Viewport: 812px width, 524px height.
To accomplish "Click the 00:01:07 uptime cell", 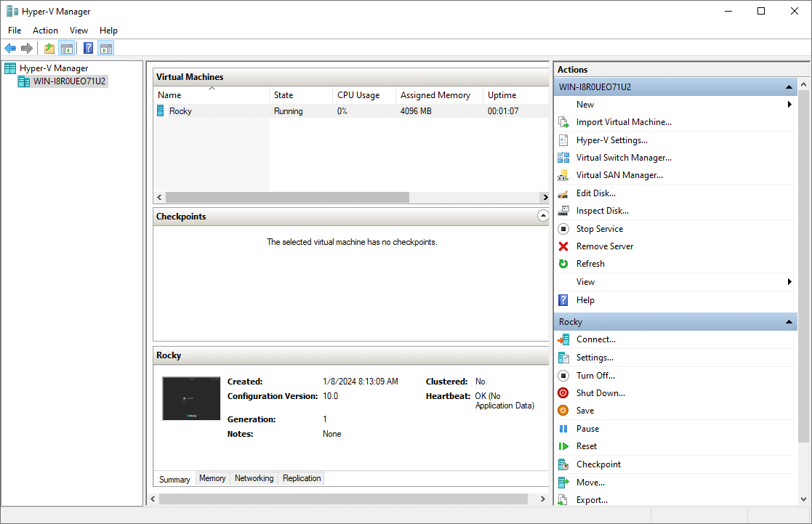I will (503, 111).
